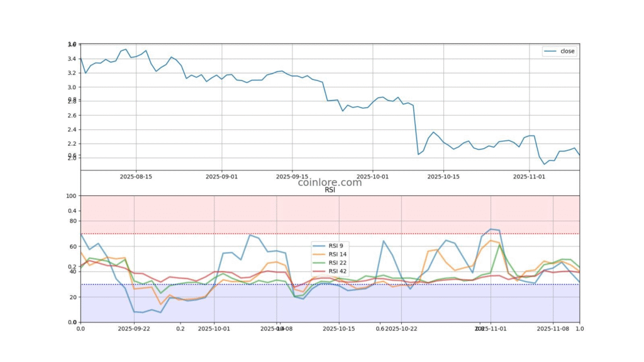Click the 2025-10-22 date label on RSI chart
Screen dimensions: 644x362
tap(401, 328)
